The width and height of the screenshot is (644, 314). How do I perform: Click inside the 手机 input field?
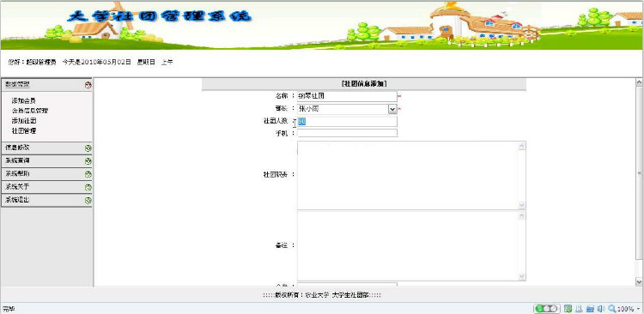click(x=347, y=133)
